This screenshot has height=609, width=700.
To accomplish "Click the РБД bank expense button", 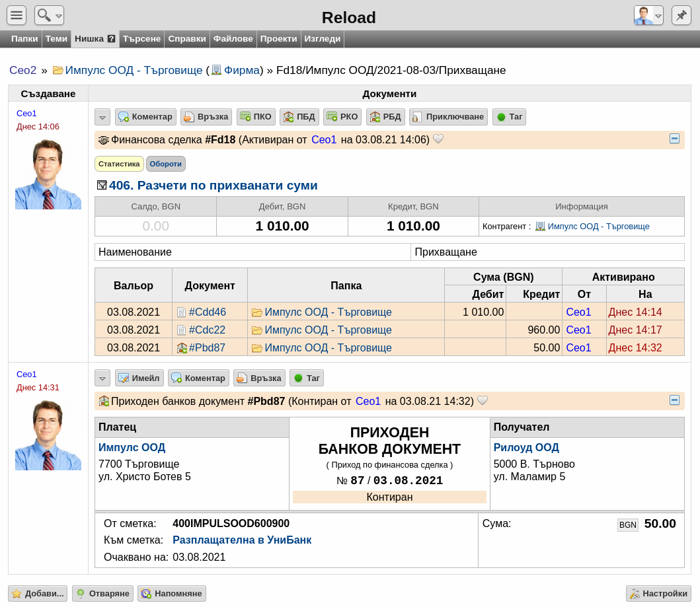I will click(x=386, y=117).
